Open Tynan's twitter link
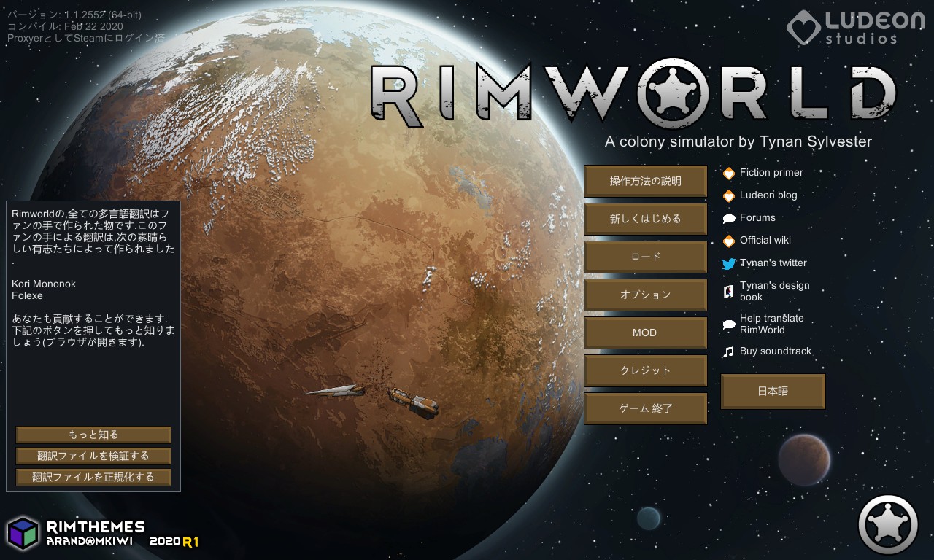This screenshot has width=934, height=560. [773, 263]
